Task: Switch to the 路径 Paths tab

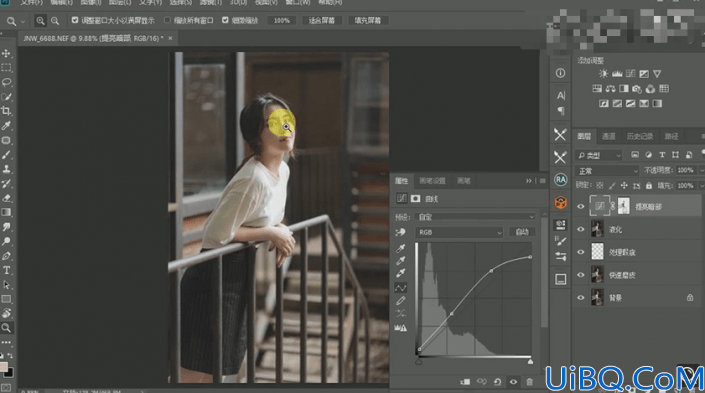Action: 671,136
